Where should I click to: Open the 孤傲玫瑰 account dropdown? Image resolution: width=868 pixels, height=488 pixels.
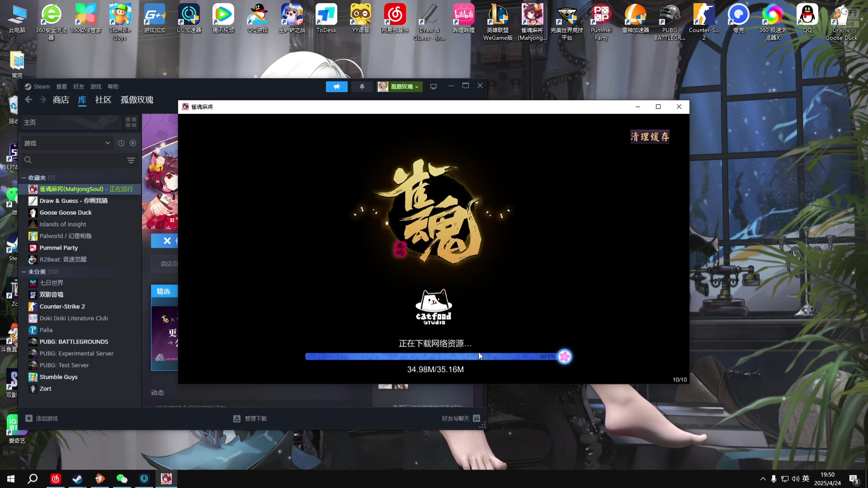coord(400,87)
